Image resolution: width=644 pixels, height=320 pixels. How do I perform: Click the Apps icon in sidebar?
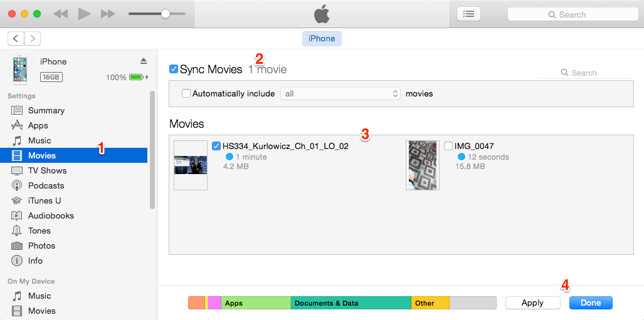17,125
